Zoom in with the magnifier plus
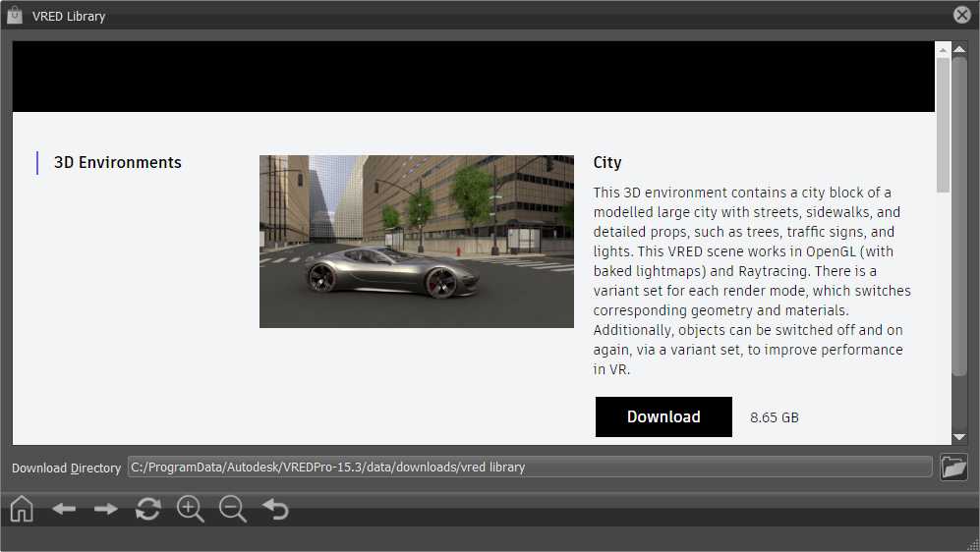The height and width of the screenshot is (552, 980). (x=191, y=509)
